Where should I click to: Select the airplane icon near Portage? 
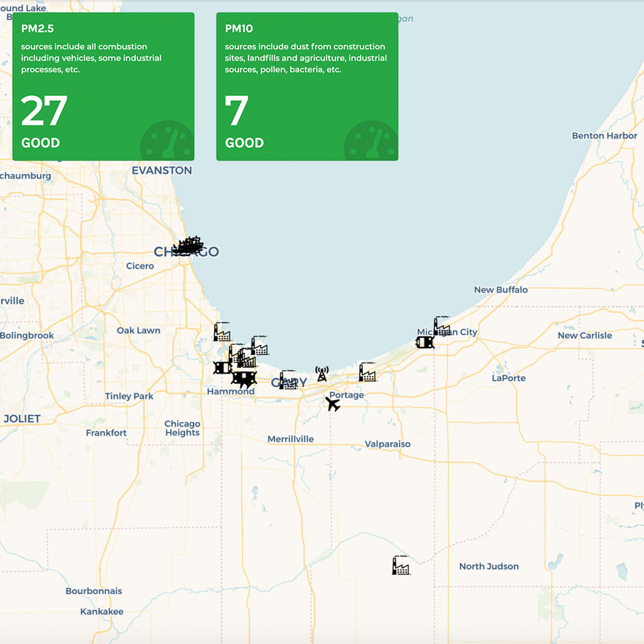coord(333,404)
